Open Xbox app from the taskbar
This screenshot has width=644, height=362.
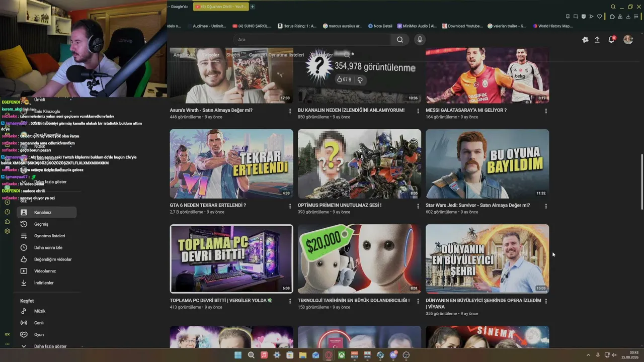pyautogui.click(x=342, y=355)
